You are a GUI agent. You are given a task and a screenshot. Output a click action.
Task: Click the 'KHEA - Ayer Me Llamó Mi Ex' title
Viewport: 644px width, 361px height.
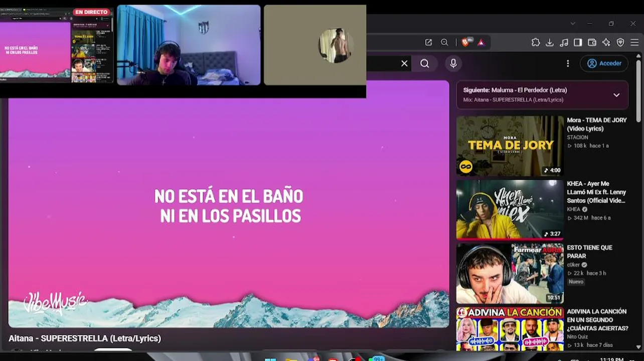pyautogui.click(x=597, y=192)
